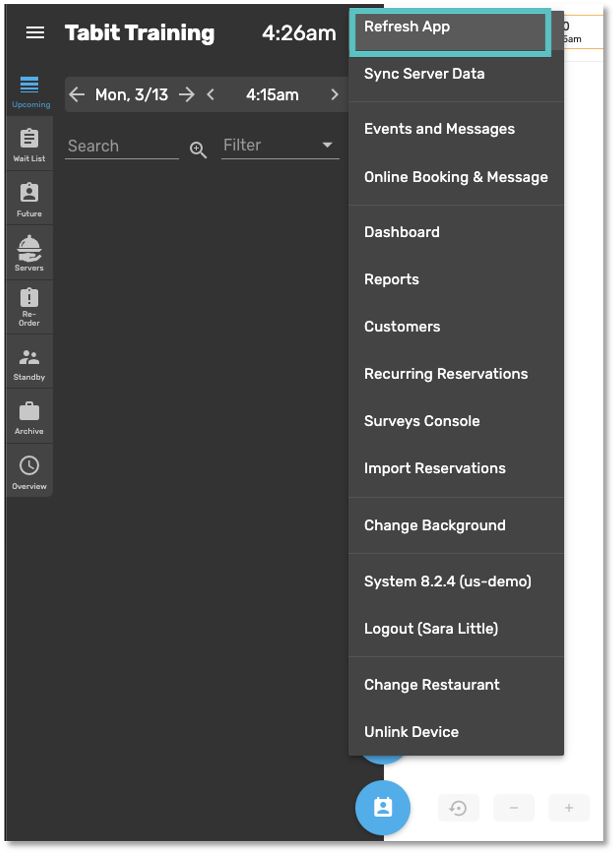Advance time past 4:15am with right chevron
Screen dimensions: 616x855
pos(334,95)
